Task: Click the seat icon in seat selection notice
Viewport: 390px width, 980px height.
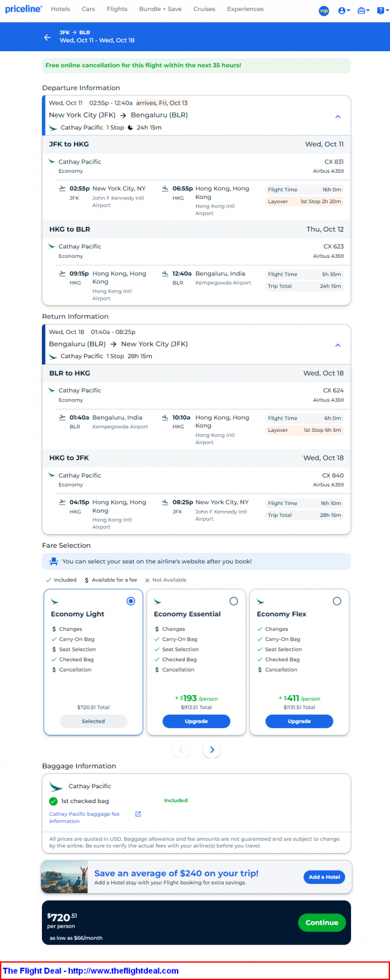Action: (54, 562)
